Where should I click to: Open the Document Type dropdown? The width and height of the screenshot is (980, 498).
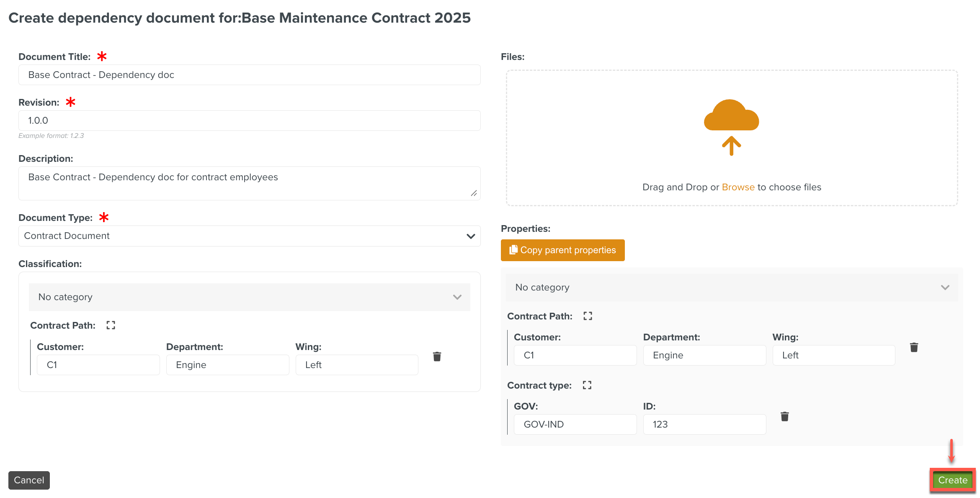pos(249,236)
